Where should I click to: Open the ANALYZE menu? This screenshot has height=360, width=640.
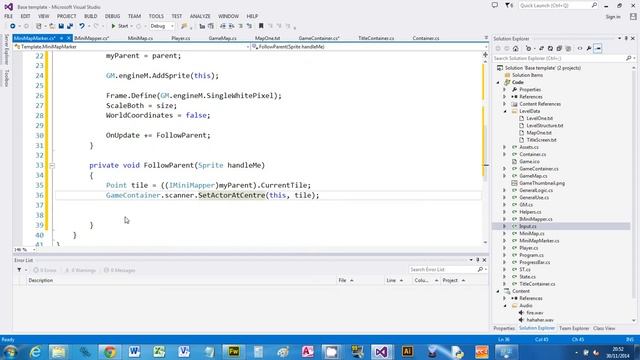(x=200, y=16)
